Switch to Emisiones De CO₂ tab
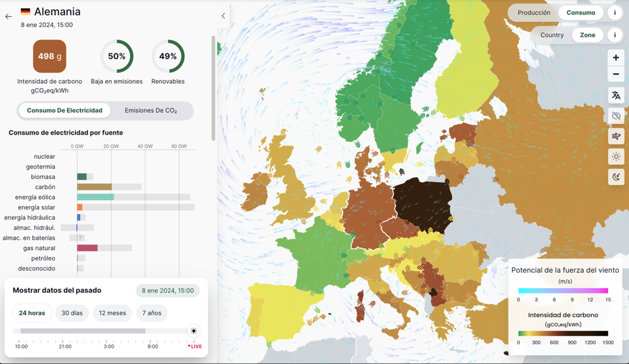 coord(151,111)
